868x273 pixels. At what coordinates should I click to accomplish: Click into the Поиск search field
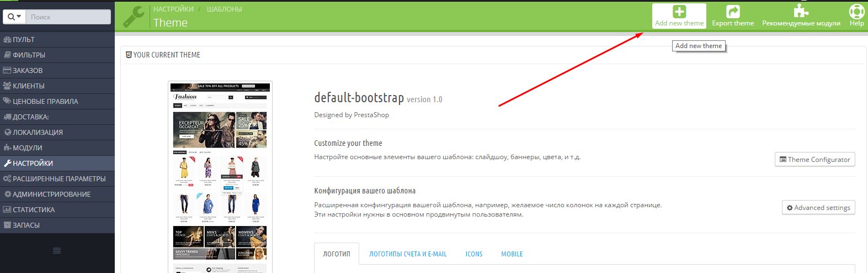click(x=68, y=17)
